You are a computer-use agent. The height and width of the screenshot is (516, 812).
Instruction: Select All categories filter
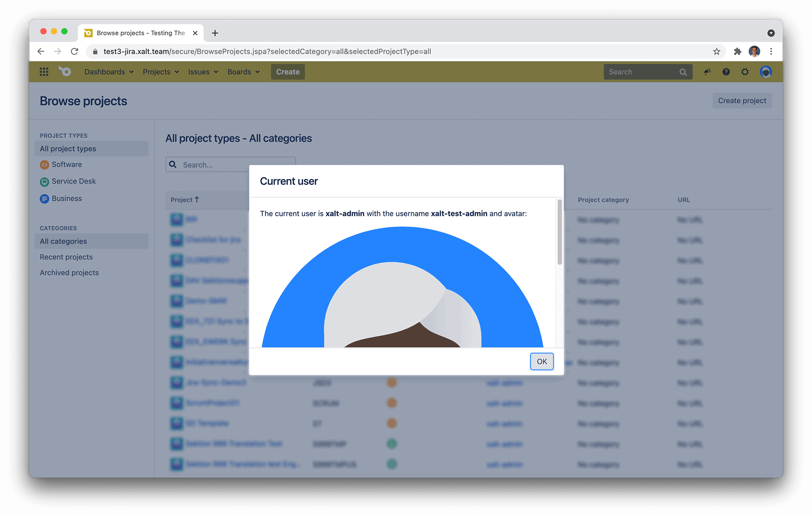click(63, 241)
